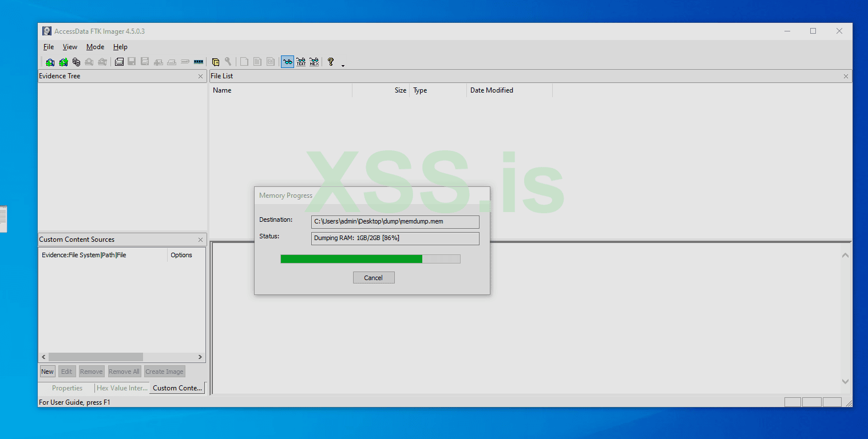Open the Help menu
The image size is (868, 439).
pyautogui.click(x=120, y=47)
